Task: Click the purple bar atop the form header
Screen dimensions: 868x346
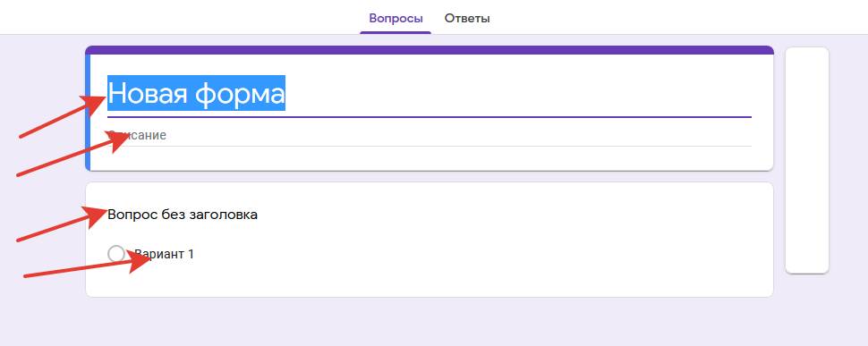Action: 429,50
